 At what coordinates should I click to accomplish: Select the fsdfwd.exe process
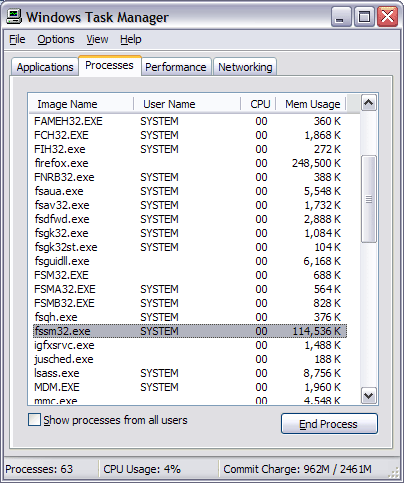point(190,219)
